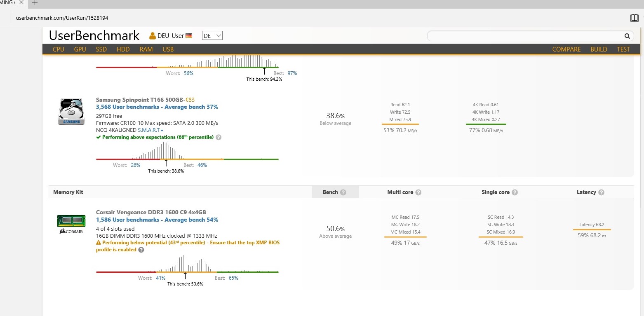Click the 77% 0.68 MB/s 4K result

click(x=486, y=131)
